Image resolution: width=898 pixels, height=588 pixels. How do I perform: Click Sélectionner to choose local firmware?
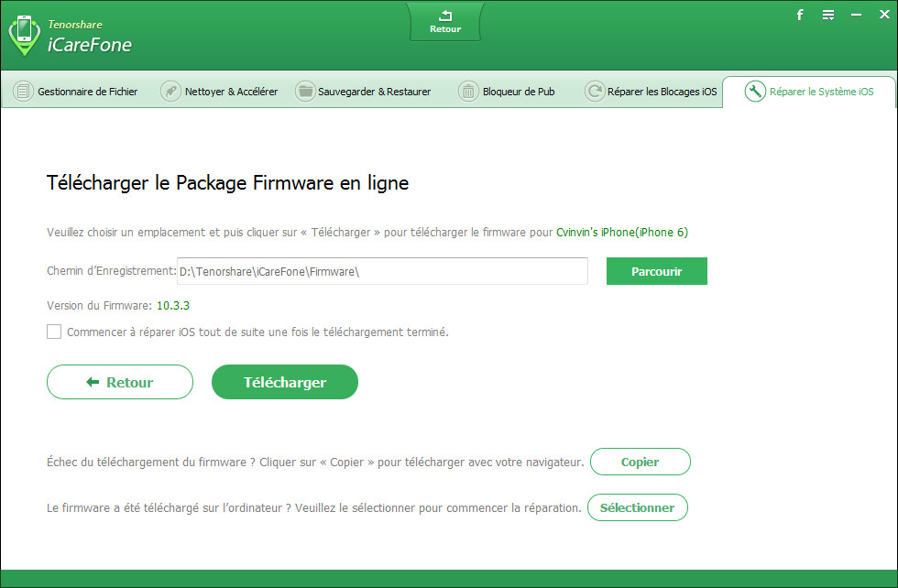pos(638,507)
